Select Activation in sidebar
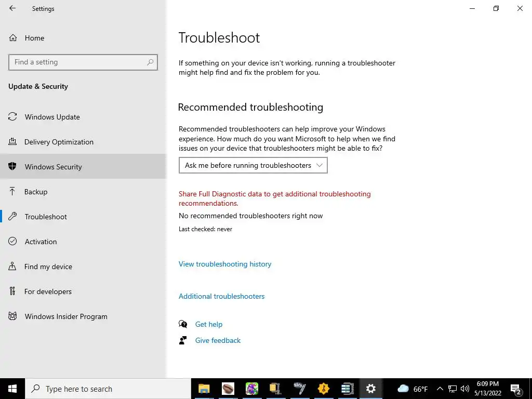 point(41,242)
